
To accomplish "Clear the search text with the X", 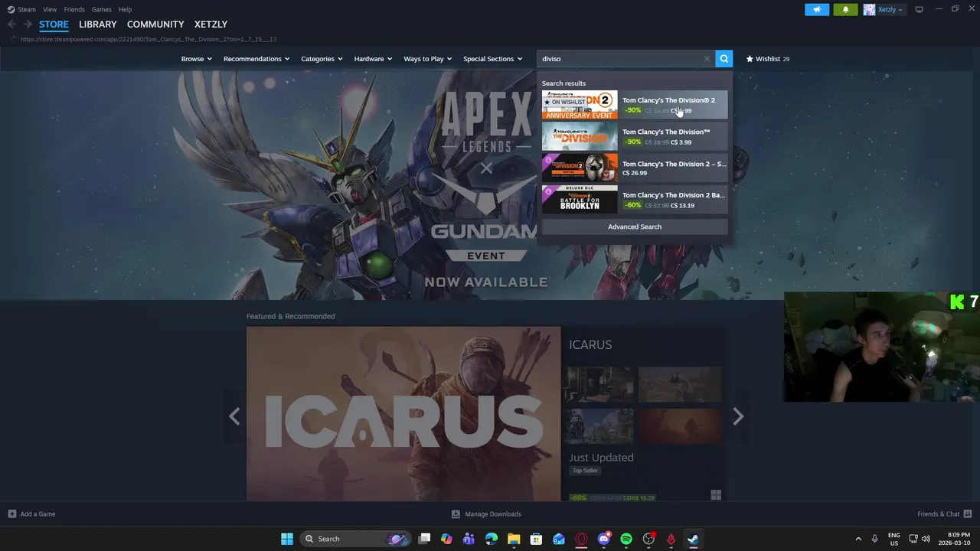I will pyautogui.click(x=707, y=59).
